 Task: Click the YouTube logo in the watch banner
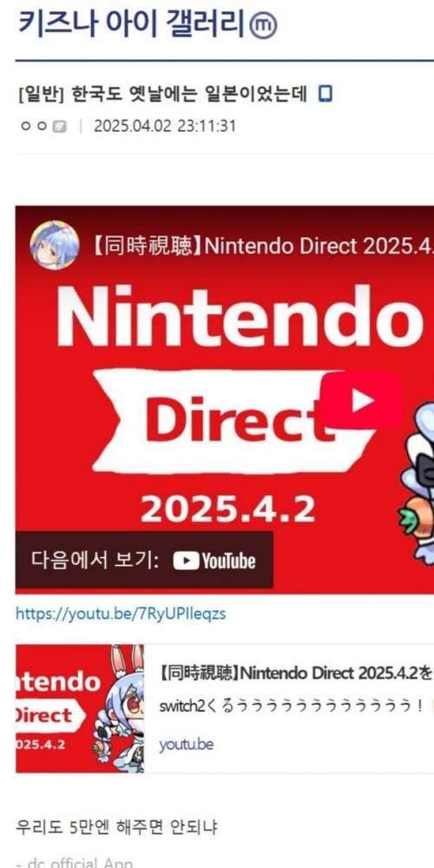coord(214,561)
